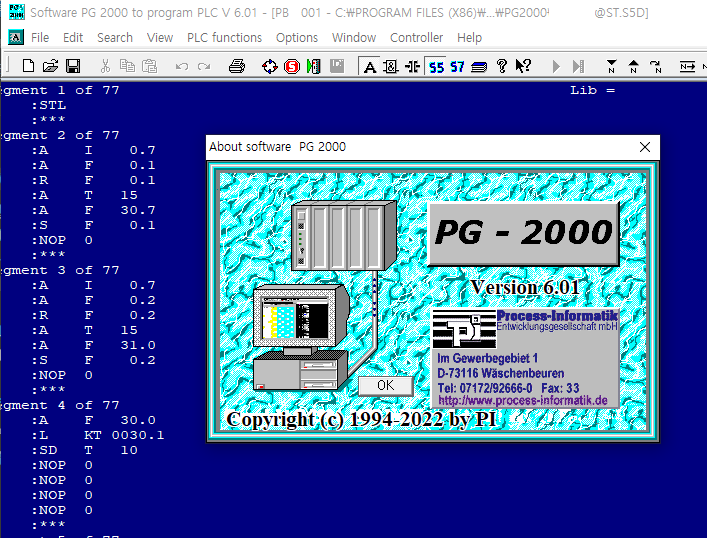Click the Process-Informatik PI logo
707x538 pixels.
(464, 329)
